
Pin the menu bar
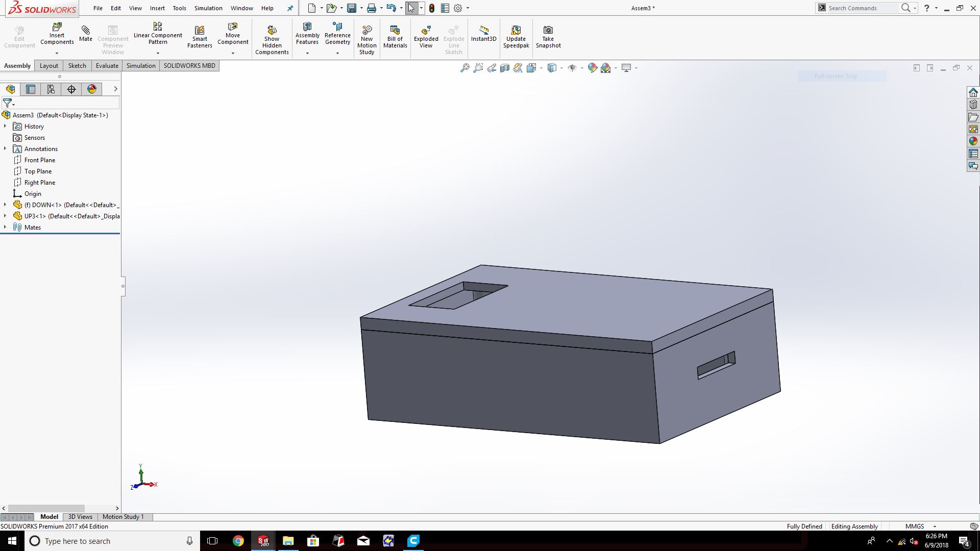tap(290, 8)
